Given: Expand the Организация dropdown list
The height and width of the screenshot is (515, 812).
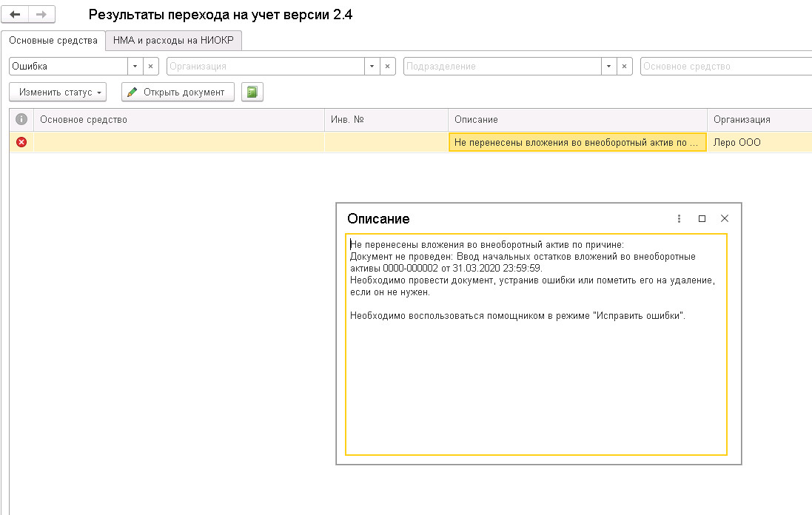Looking at the screenshot, I should (x=372, y=67).
